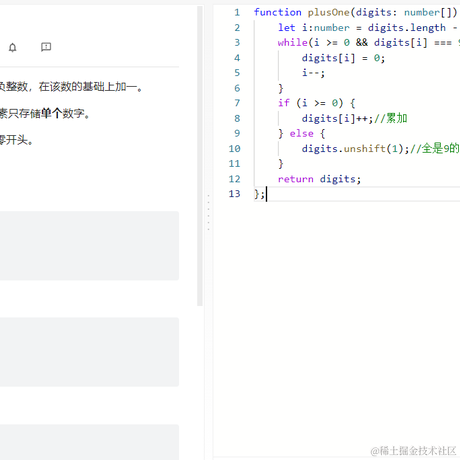
Task: Click the 'plusOne' function name
Action: (328, 12)
